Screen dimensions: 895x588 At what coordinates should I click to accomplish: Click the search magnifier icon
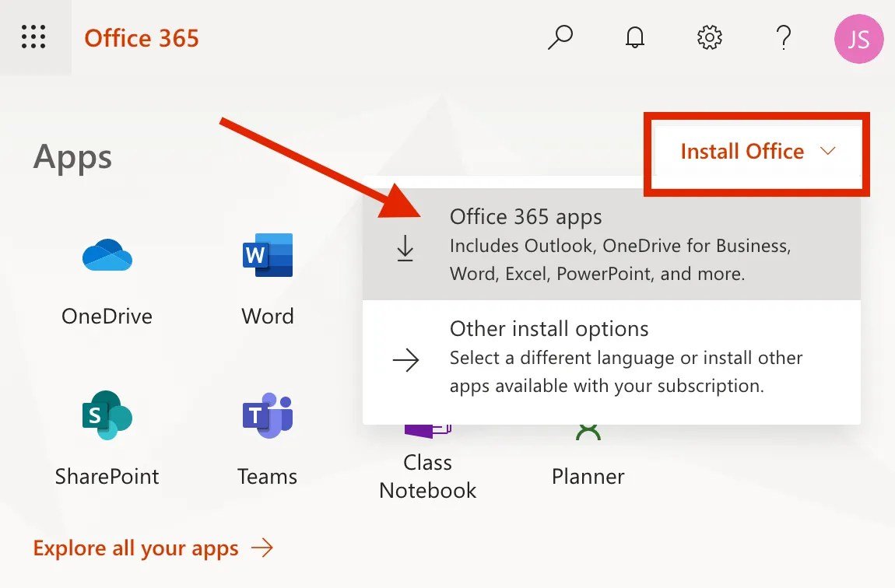tap(560, 37)
